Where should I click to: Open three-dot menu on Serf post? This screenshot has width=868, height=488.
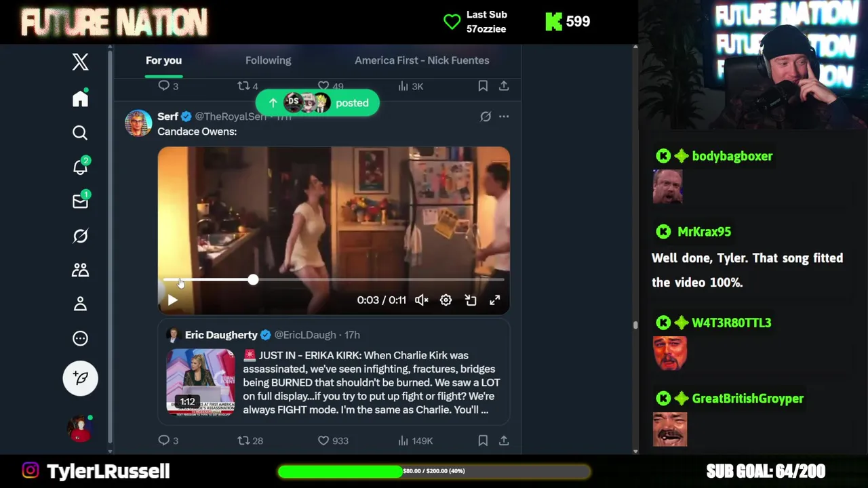coord(504,117)
